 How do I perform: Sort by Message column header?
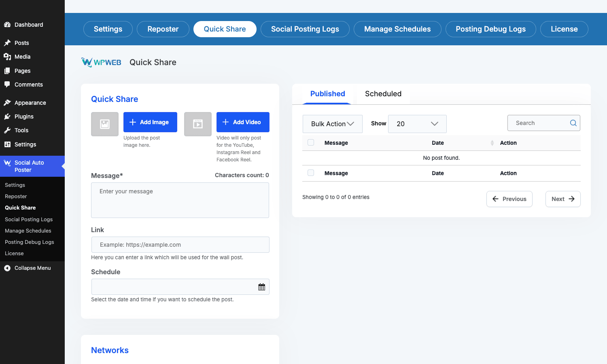tap(336, 143)
